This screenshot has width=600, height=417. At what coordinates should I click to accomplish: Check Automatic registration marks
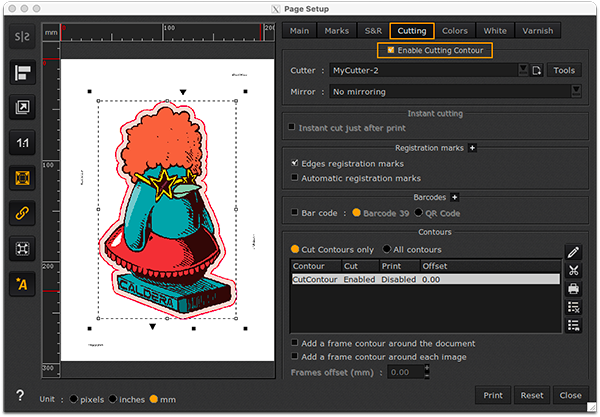294,178
